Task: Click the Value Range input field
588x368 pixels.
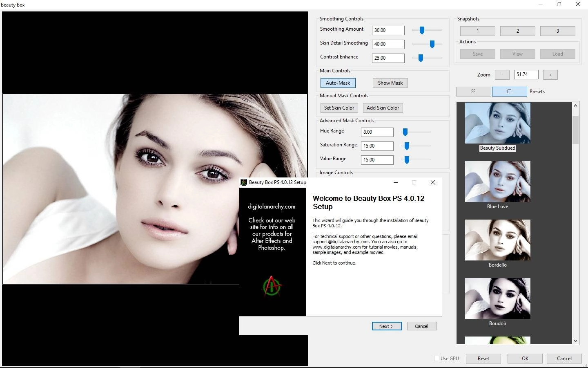Action: tap(377, 160)
